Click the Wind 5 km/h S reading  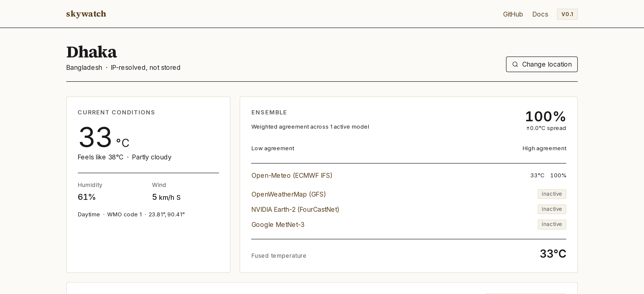pyautogui.click(x=166, y=197)
